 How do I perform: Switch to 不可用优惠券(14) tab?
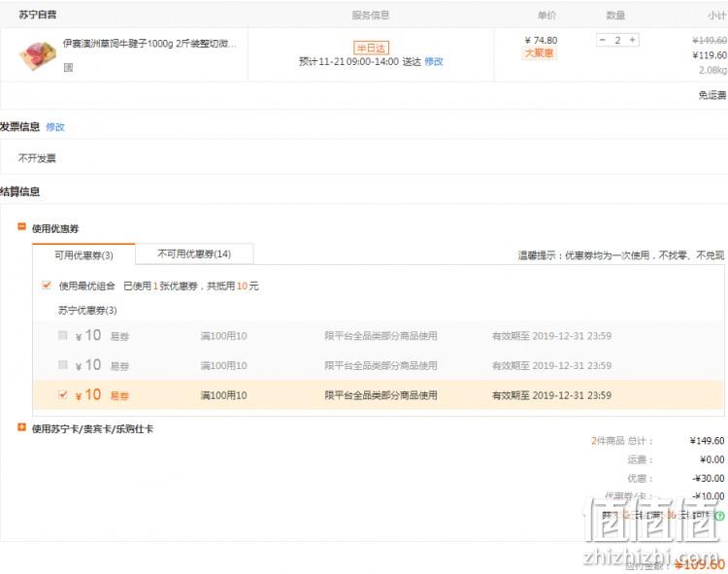194,253
